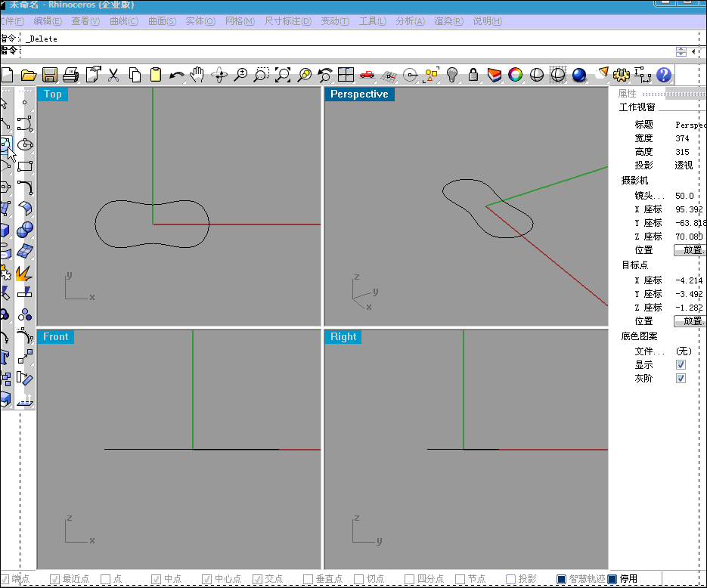Open the 查看(V) menu
The height and width of the screenshot is (588, 707).
click(85, 21)
